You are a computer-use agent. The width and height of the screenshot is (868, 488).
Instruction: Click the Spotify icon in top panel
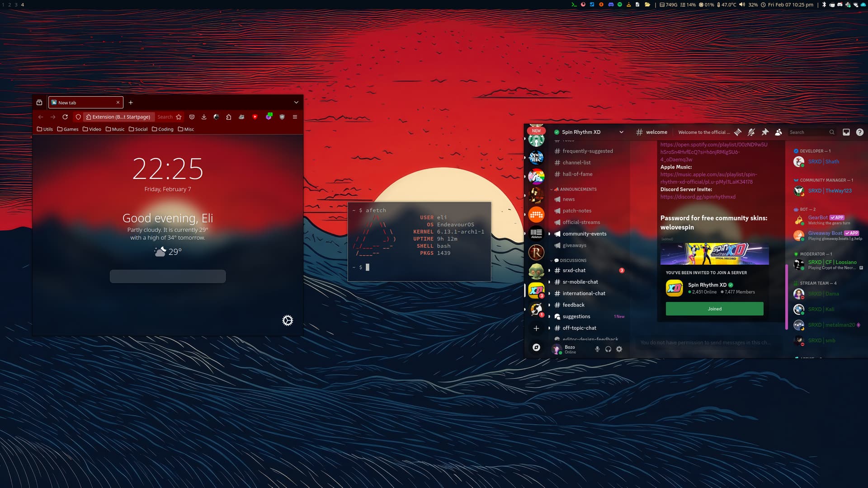click(620, 5)
